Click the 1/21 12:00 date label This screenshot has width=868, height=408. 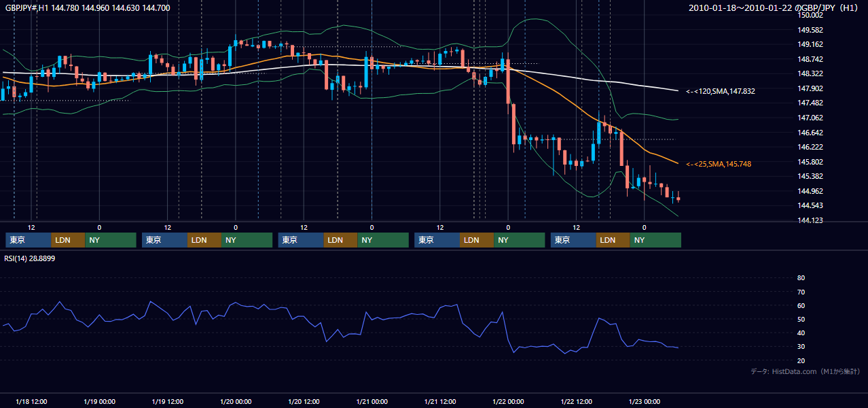pyautogui.click(x=440, y=402)
